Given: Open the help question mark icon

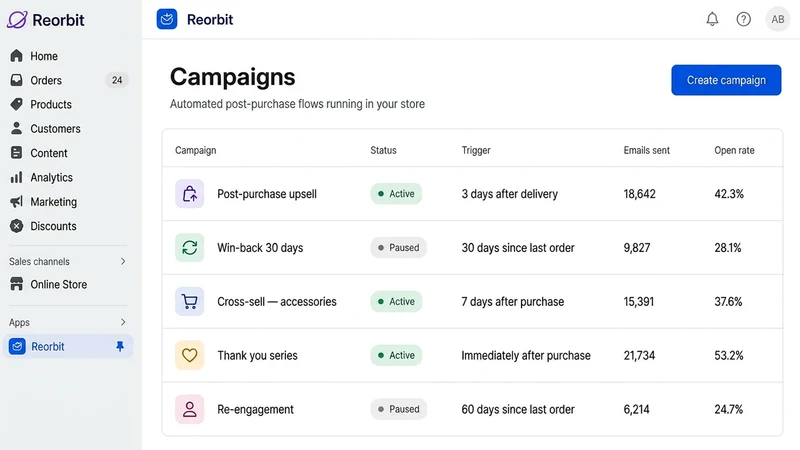Looking at the screenshot, I should tap(743, 19).
